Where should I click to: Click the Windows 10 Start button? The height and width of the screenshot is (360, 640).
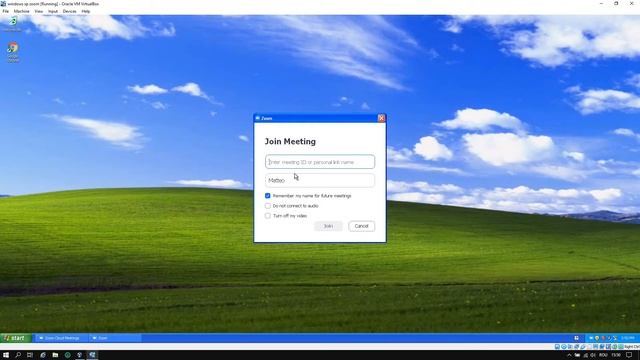[x=6, y=355]
